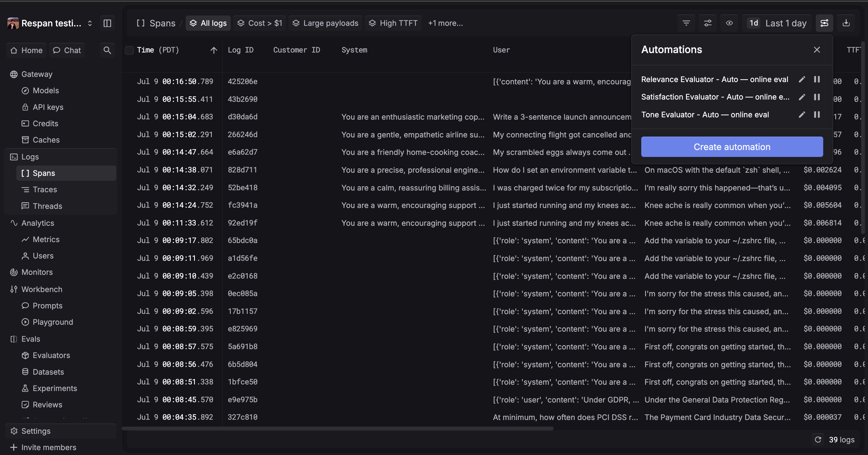Viewport: 868px width, 455px height.
Task: Select the All logs view tab
Action: (x=208, y=23)
